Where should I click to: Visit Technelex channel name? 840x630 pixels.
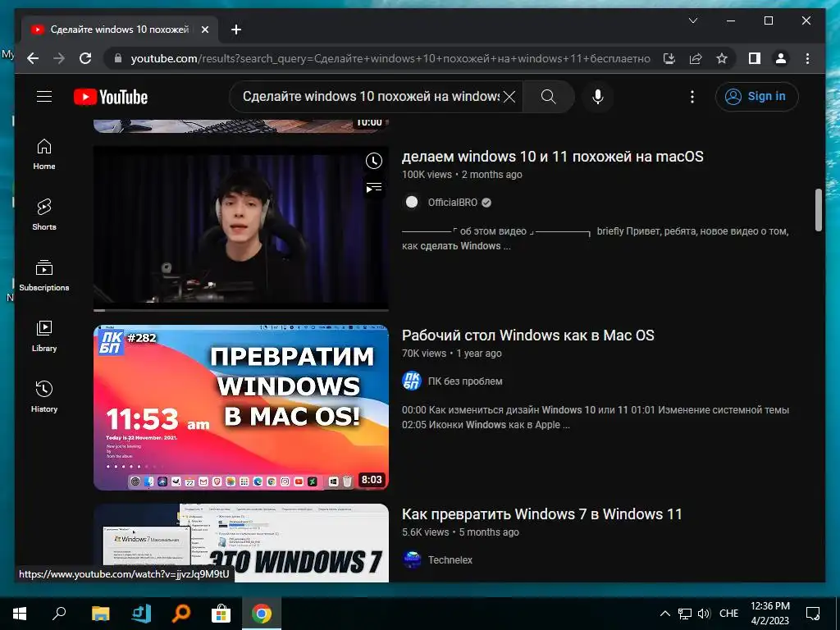[450, 559]
